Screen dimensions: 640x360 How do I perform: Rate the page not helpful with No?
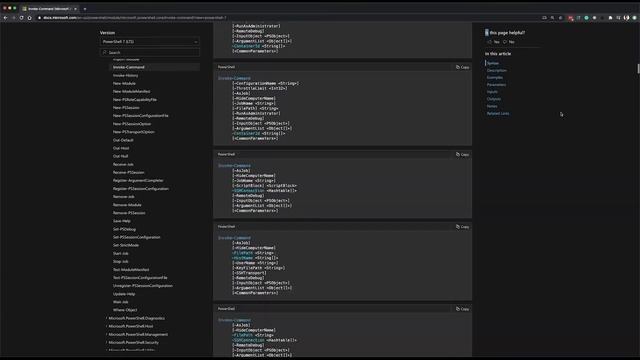(509, 42)
